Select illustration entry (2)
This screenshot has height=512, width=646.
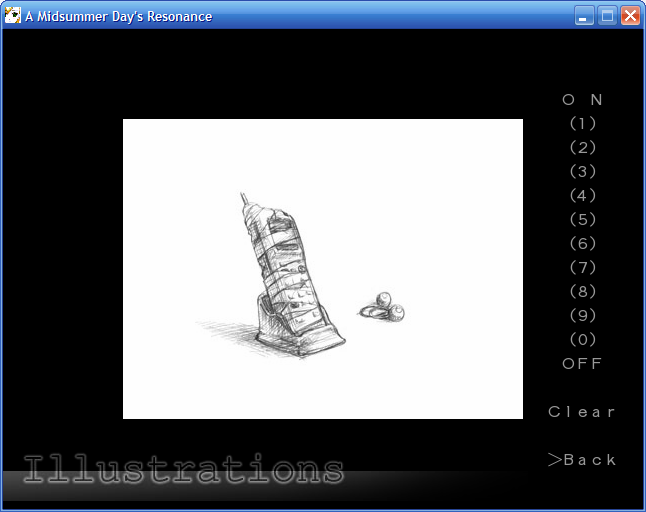tap(583, 147)
